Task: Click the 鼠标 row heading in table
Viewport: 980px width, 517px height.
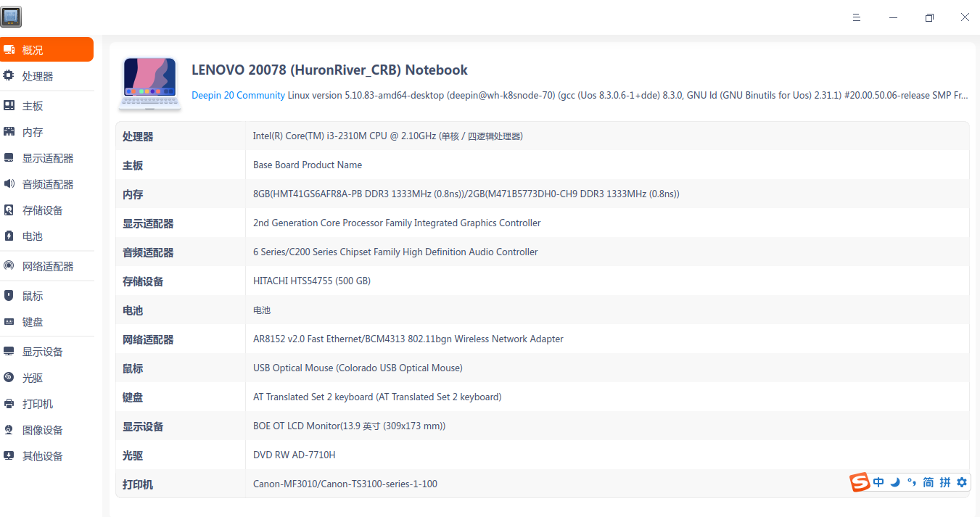Action: [133, 368]
